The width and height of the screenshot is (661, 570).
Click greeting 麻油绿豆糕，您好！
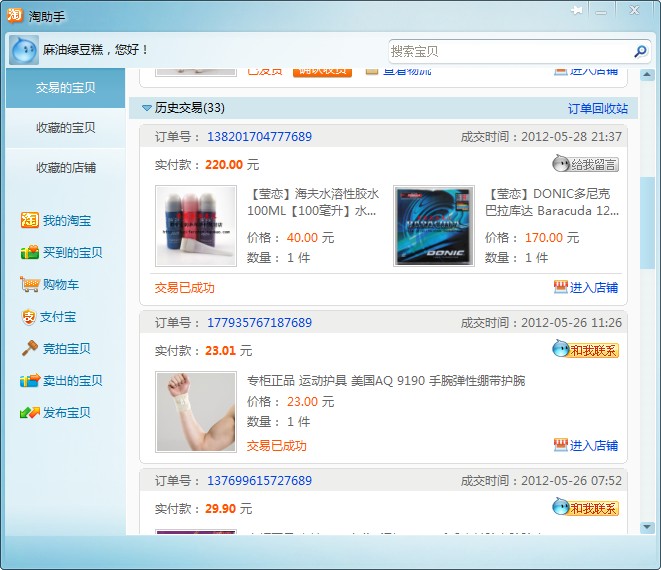96,50
